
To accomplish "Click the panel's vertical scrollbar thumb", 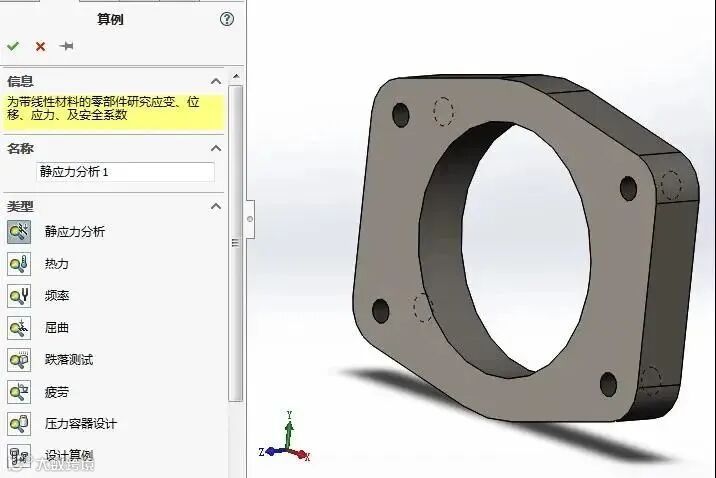I will [236, 243].
